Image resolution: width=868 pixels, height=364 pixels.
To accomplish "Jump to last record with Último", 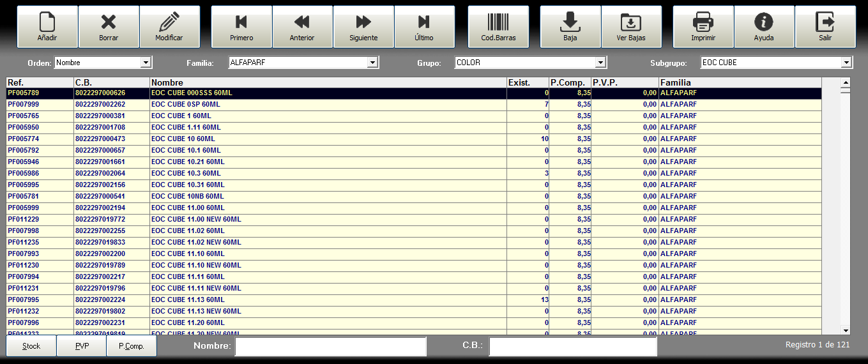I will 424,27.
